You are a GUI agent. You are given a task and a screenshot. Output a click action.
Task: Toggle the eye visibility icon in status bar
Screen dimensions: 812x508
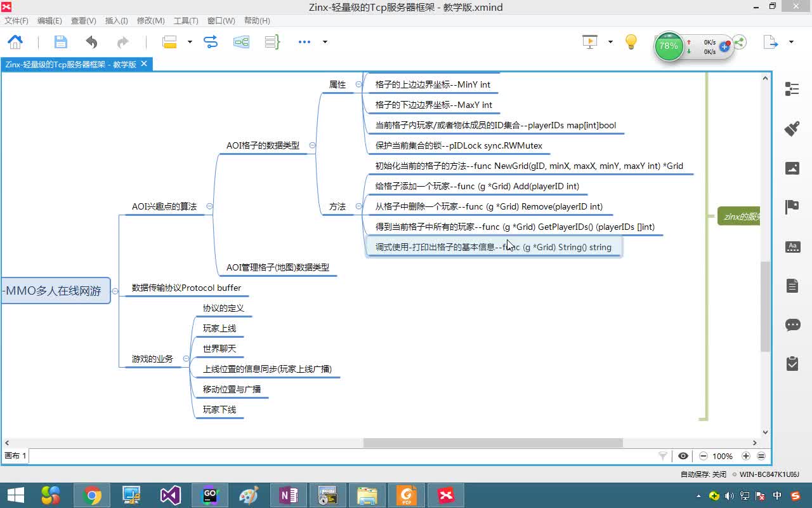coord(683,456)
